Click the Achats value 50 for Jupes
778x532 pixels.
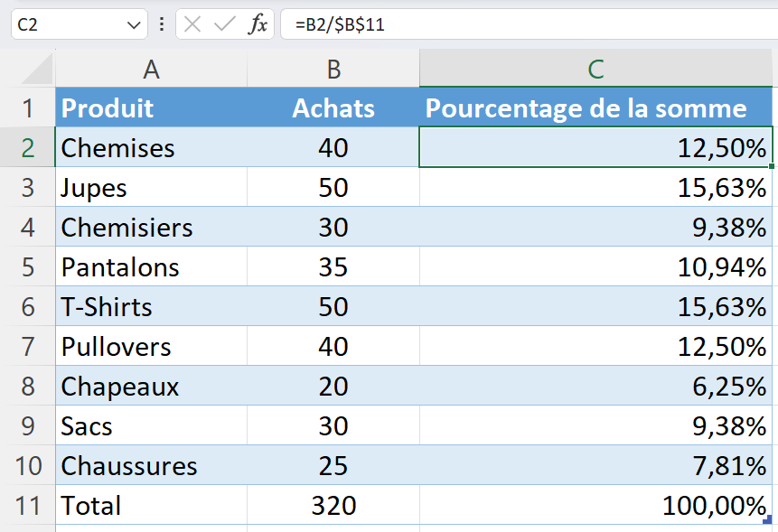click(x=333, y=187)
